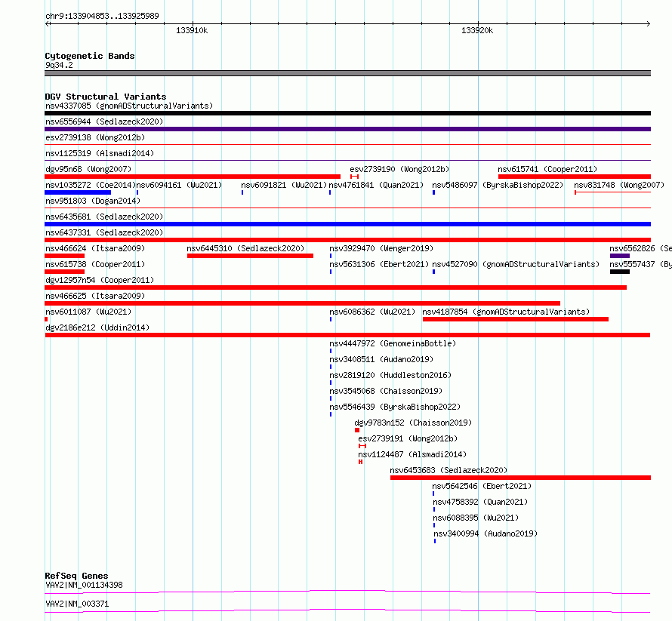Screen dimensions: 672x621
Task: Click nsv3400994 (Audano2019) label
Action: pyautogui.click(x=486, y=533)
